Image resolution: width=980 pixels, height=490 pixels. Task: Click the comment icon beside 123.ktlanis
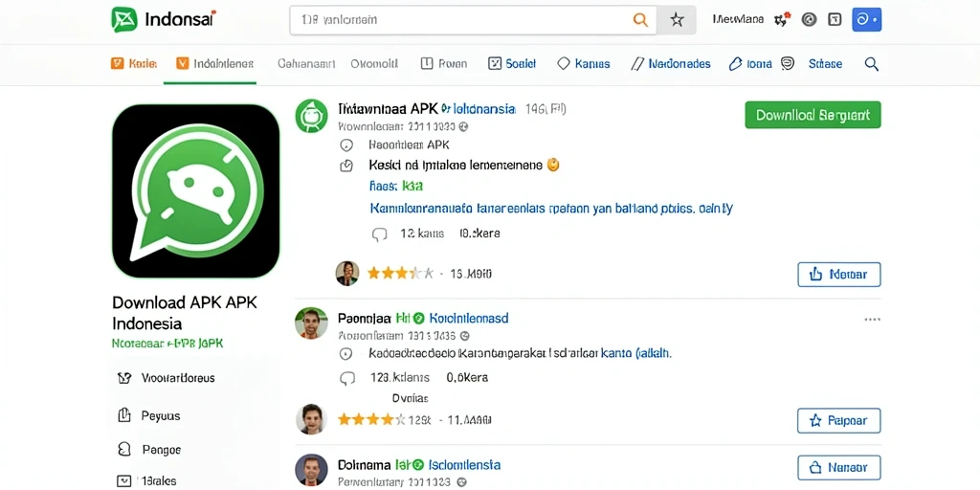pos(346,378)
